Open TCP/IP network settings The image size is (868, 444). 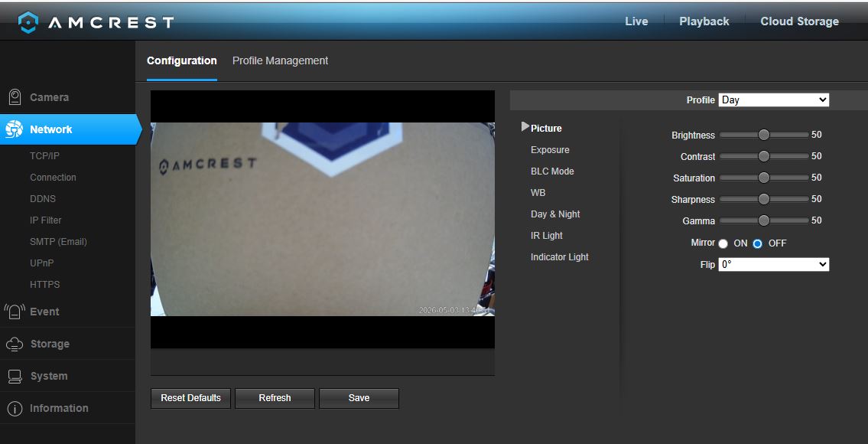coord(44,155)
